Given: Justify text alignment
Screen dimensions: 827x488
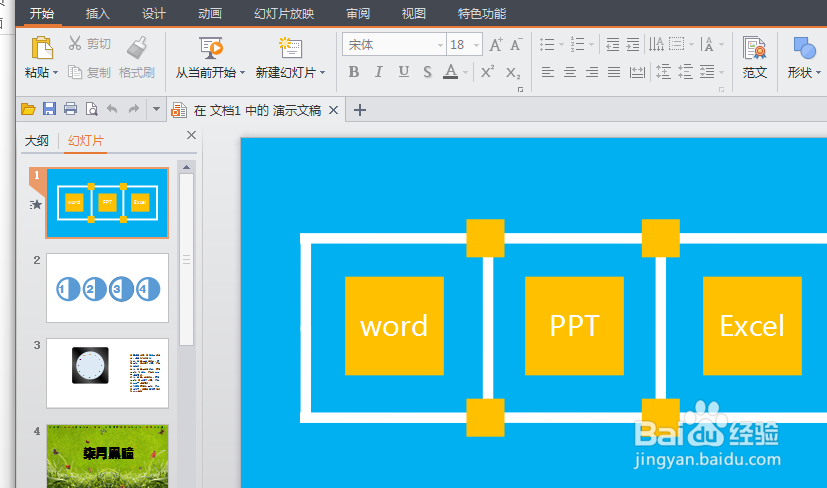Looking at the screenshot, I should click(613, 72).
